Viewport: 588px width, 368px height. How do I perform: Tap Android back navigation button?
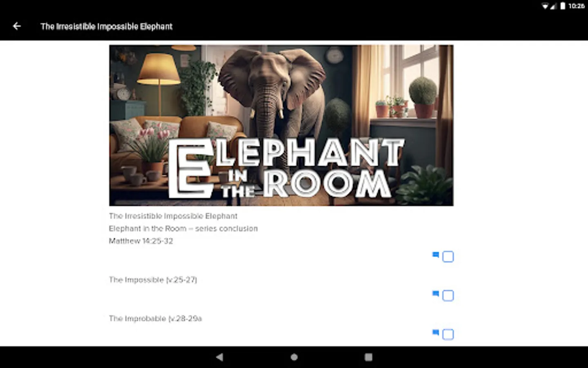pos(219,357)
